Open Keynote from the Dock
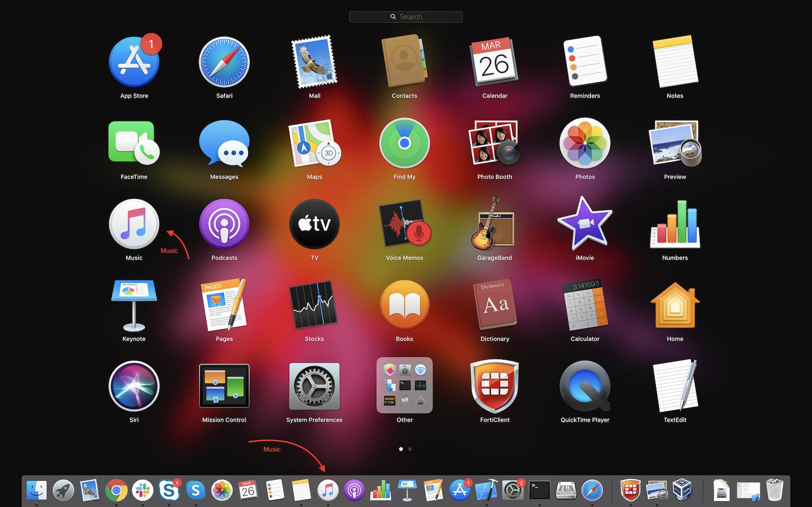This screenshot has height=507, width=812. 407,490
